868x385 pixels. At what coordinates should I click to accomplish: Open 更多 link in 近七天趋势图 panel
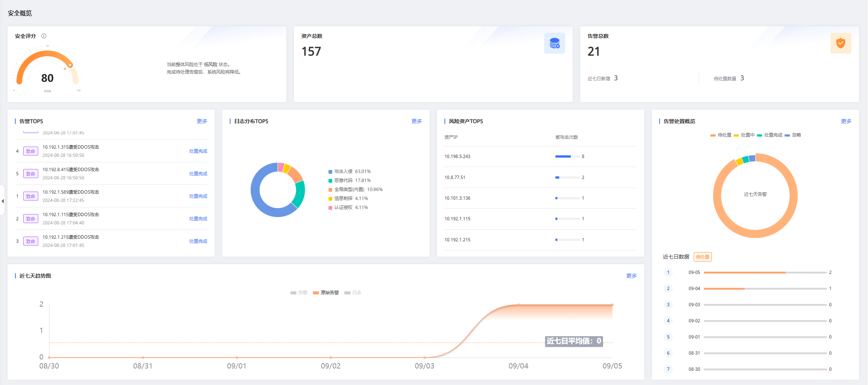632,276
